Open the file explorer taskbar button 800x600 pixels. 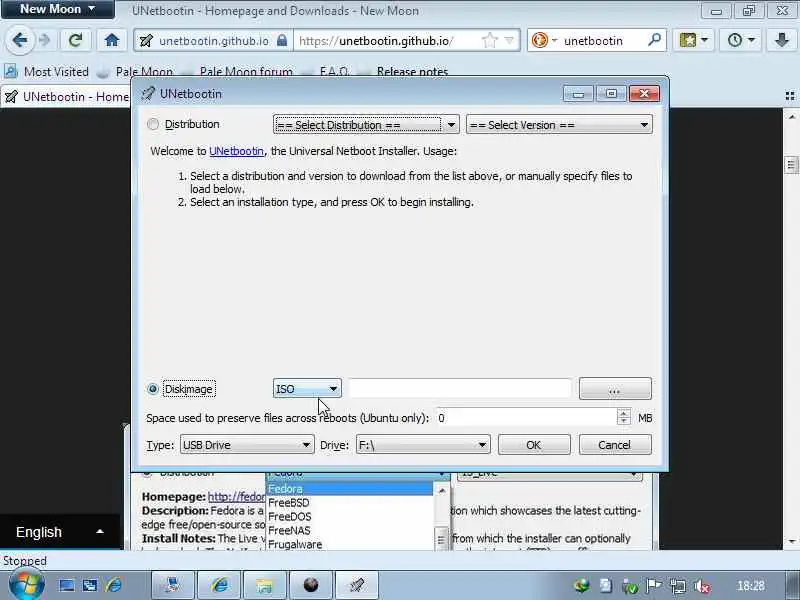264,585
